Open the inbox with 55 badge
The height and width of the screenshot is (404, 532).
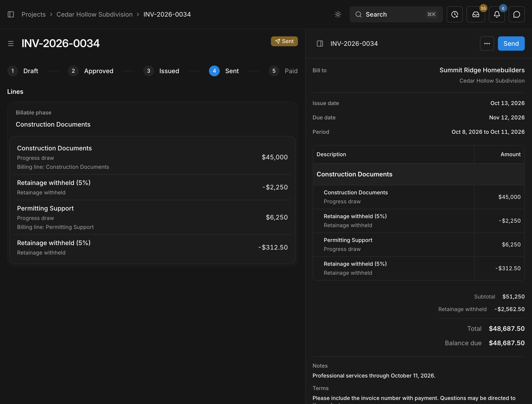tap(476, 14)
